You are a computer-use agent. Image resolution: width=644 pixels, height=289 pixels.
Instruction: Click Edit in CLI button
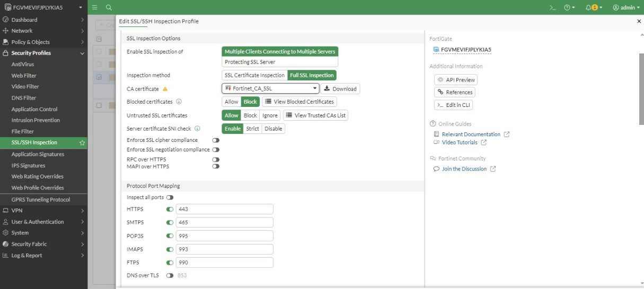tap(453, 105)
